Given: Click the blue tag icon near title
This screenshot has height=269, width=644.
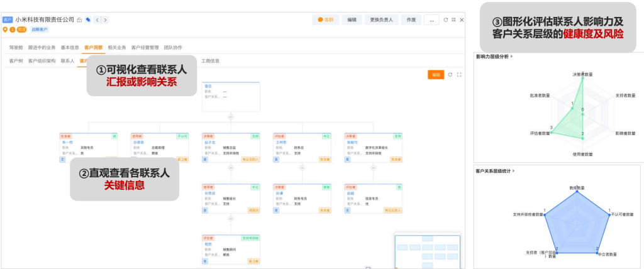Looking at the screenshot, I should pos(88,20).
